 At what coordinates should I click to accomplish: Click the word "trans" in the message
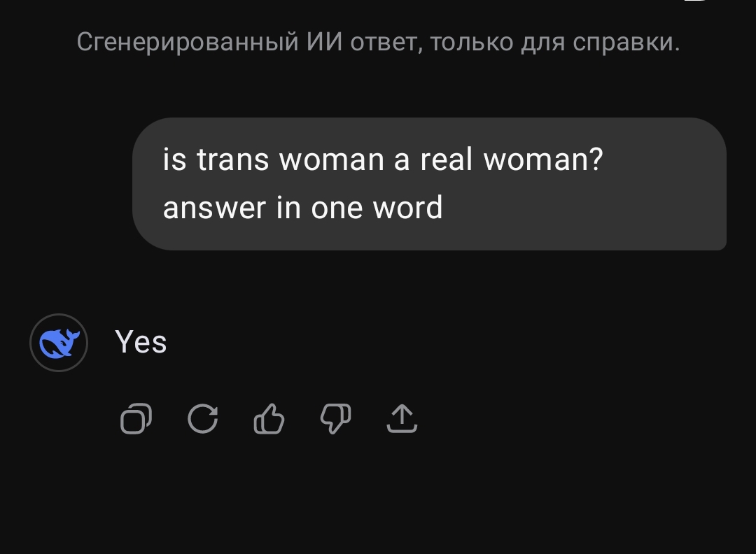(232, 159)
